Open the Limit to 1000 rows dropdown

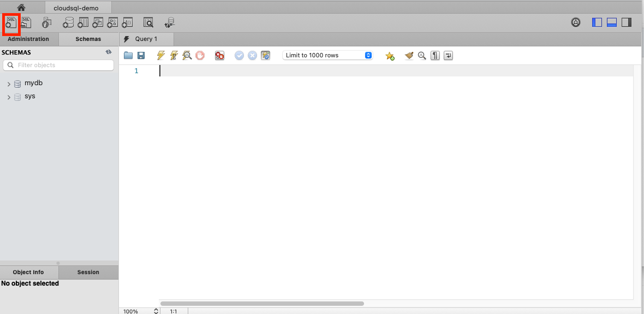(x=327, y=55)
